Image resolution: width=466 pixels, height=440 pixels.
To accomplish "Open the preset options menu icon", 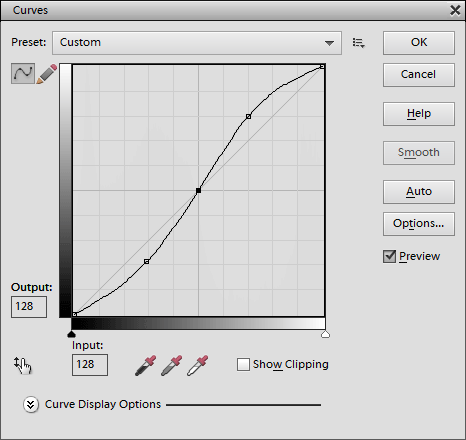I will (x=358, y=43).
